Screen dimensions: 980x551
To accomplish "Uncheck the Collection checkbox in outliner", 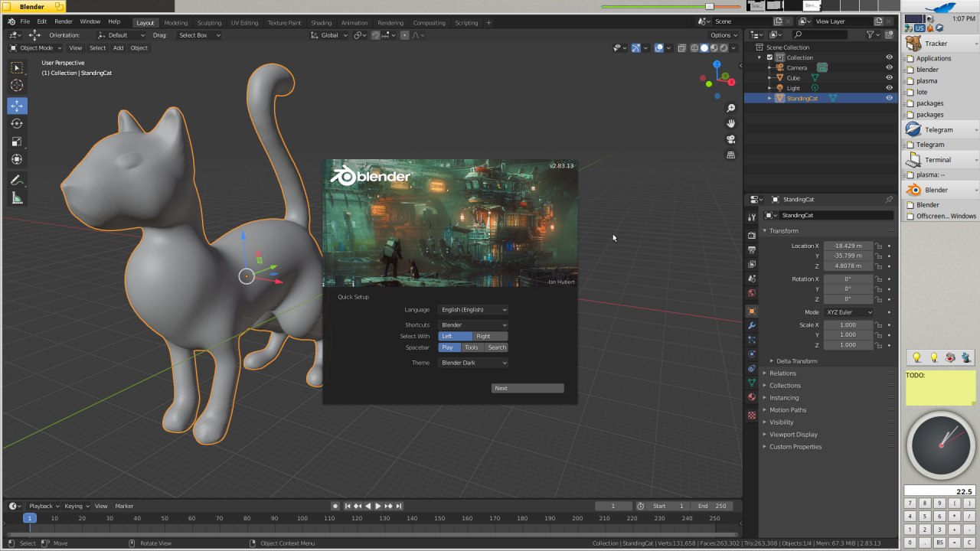I will pos(769,57).
